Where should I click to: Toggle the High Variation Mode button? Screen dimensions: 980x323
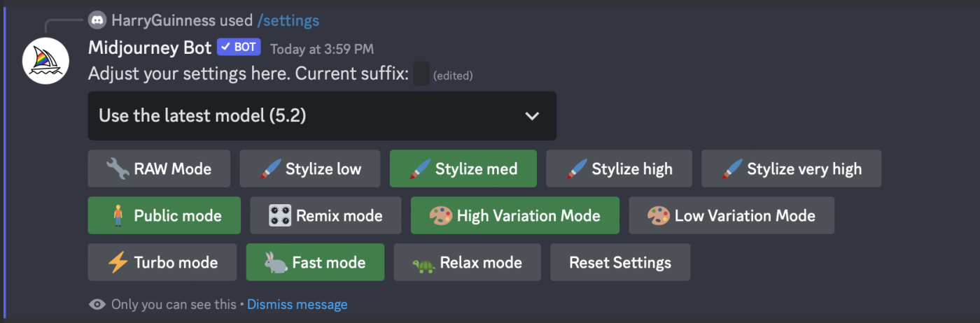coord(515,215)
